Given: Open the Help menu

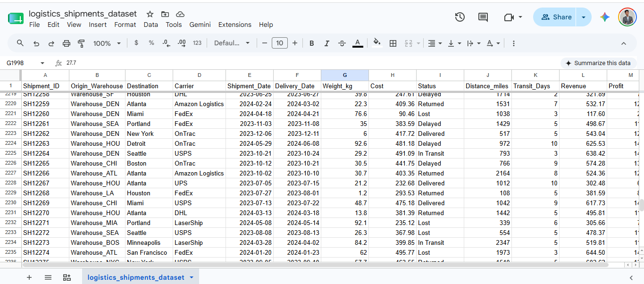Looking at the screenshot, I should (x=266, y=25).
